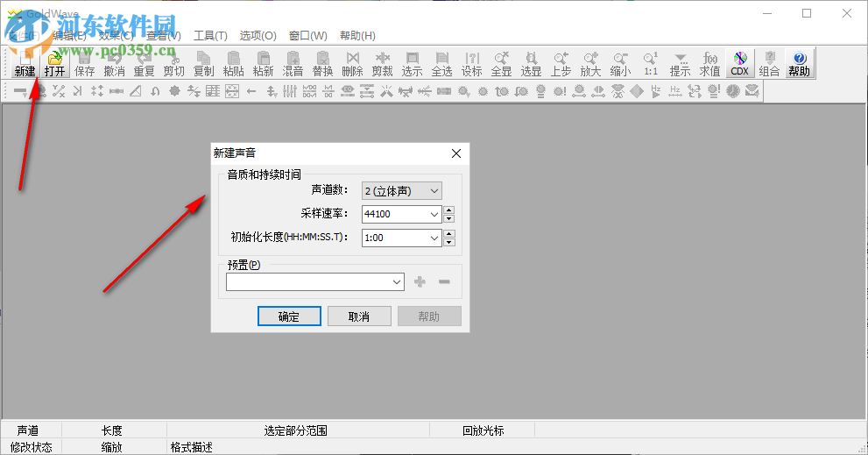Screen dimensions: 868x455
Task: Click the 帮助 button in the dialog
Action: coord(429,316)
